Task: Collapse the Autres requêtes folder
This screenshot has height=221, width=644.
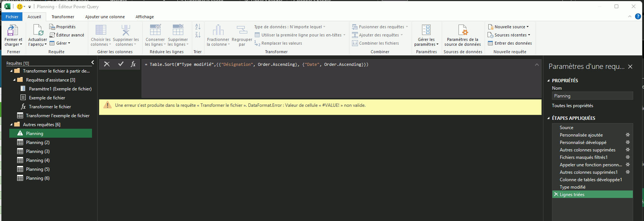Action: pos(11,125)
